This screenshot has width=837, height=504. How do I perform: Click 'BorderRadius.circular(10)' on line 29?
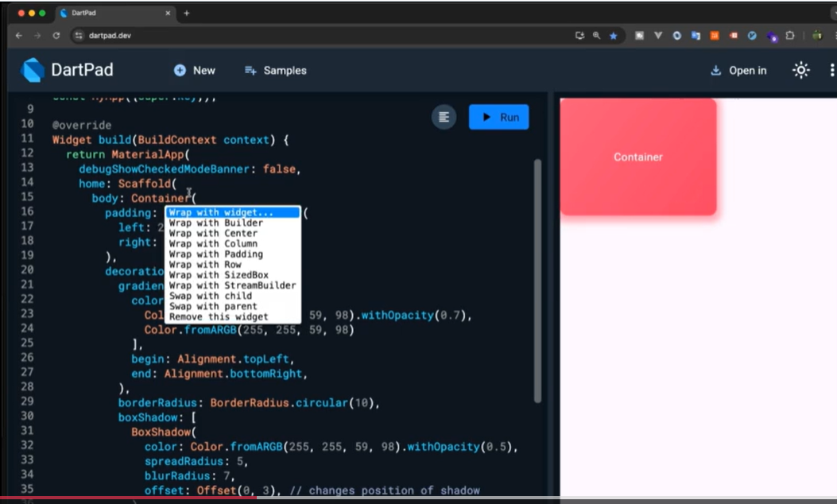click(293, 402)
